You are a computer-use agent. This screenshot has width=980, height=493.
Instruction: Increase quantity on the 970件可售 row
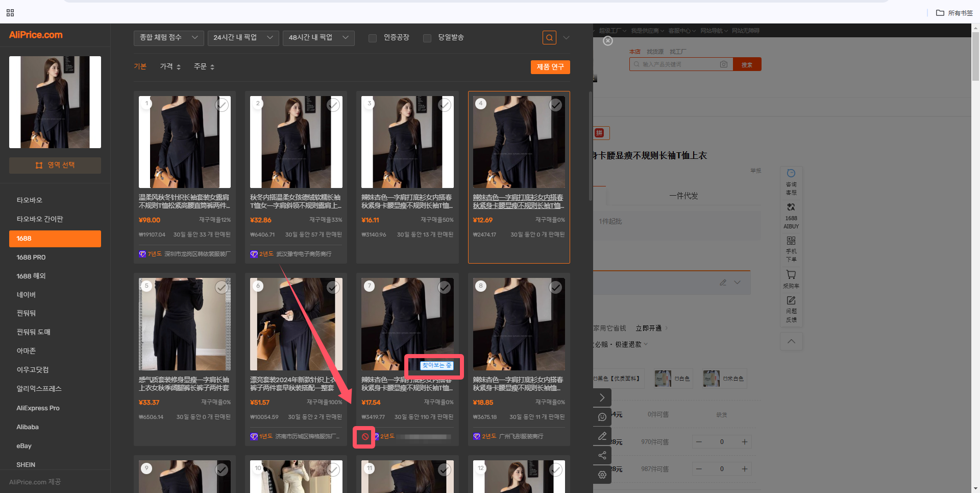point(745,442)
